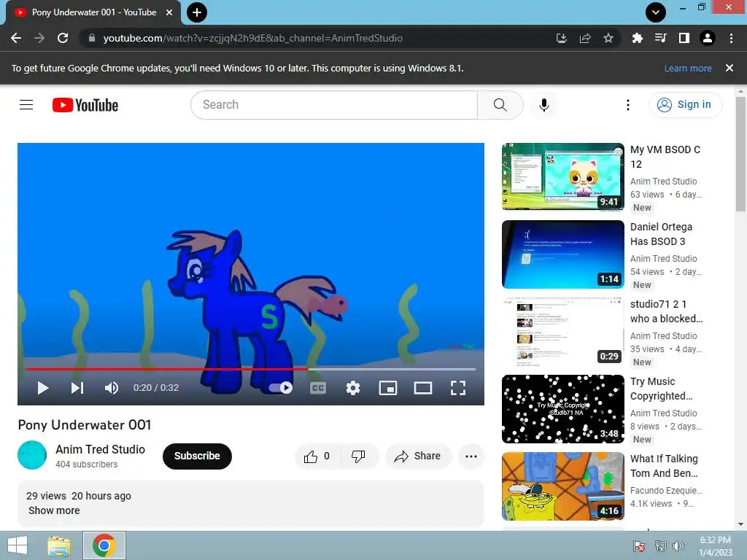The image size is (747, 560).
Task: Click Chrome icon in taskbar
Action: tap(104, 545)
